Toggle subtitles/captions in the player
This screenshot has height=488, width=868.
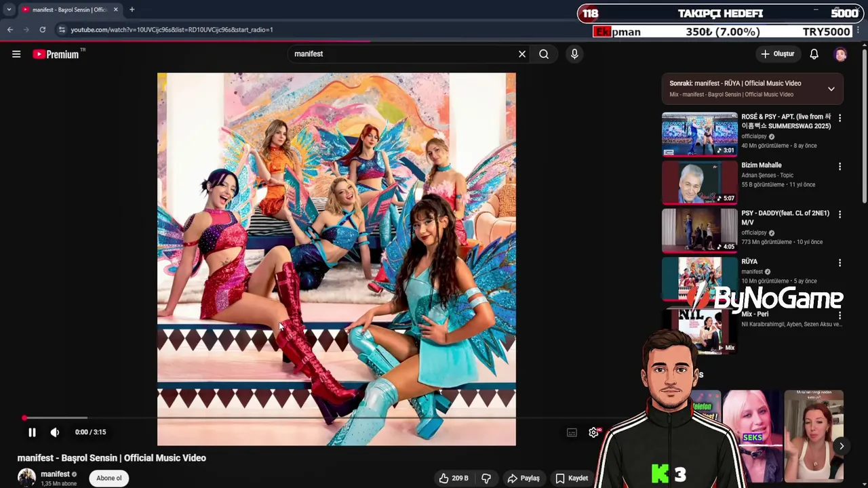[x=572, y=432]
